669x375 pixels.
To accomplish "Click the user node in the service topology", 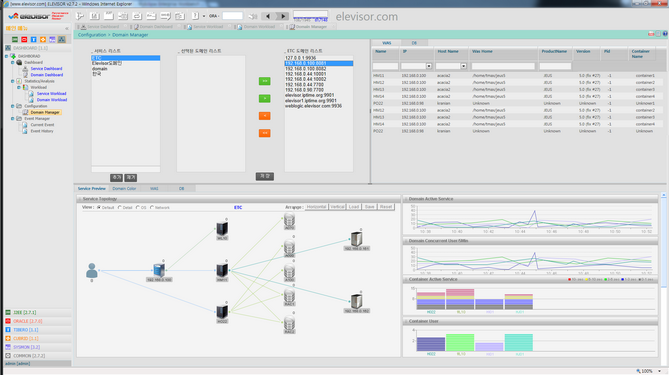I will point(92,270).
